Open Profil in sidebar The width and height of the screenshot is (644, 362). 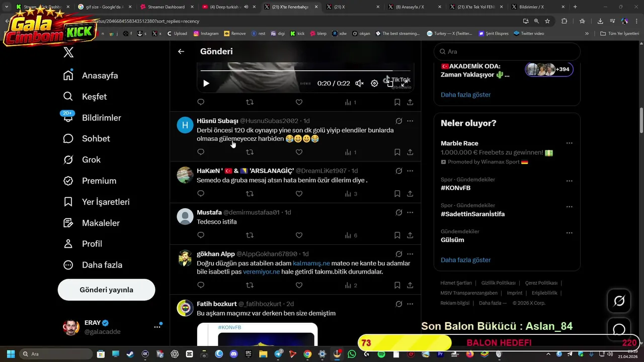point(83,244)
